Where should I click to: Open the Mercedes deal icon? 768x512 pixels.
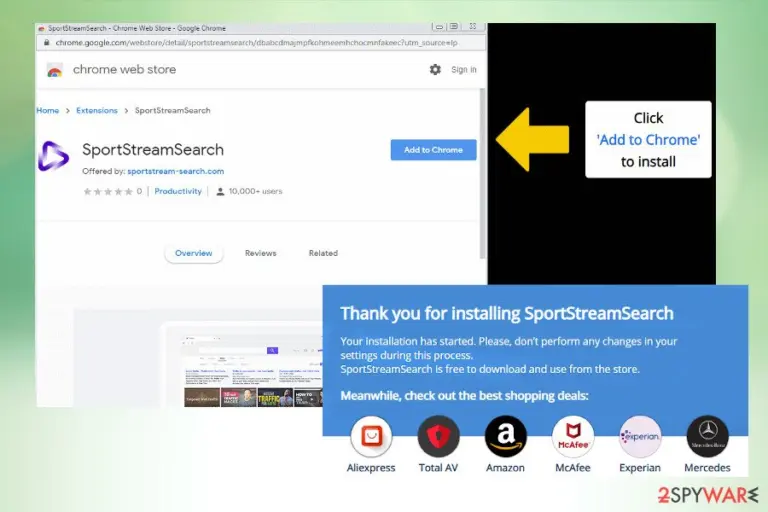click(707, 436)
